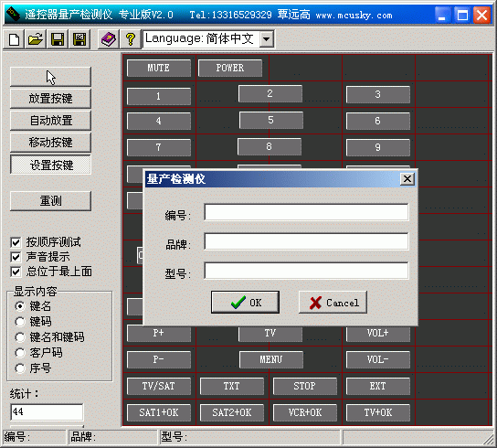Click the 放置按键 button
This screenshot has height=448, width=497.
[x=51, y=99]
